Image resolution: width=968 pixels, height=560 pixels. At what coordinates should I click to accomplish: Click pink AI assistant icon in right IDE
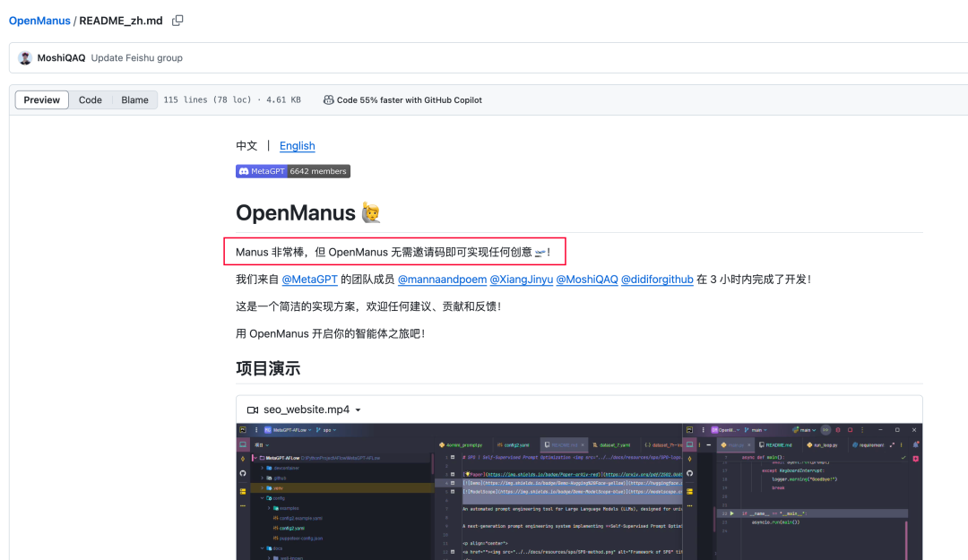pos(915,459)
